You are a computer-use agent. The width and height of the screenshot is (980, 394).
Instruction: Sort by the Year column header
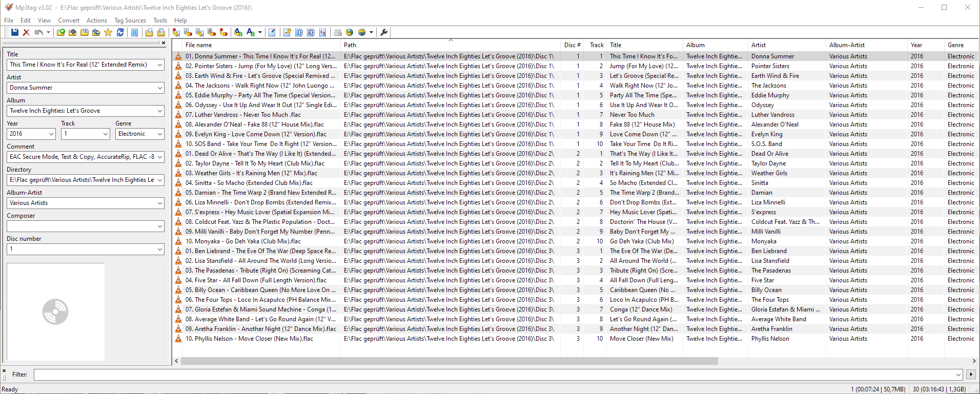click(925, 45)
